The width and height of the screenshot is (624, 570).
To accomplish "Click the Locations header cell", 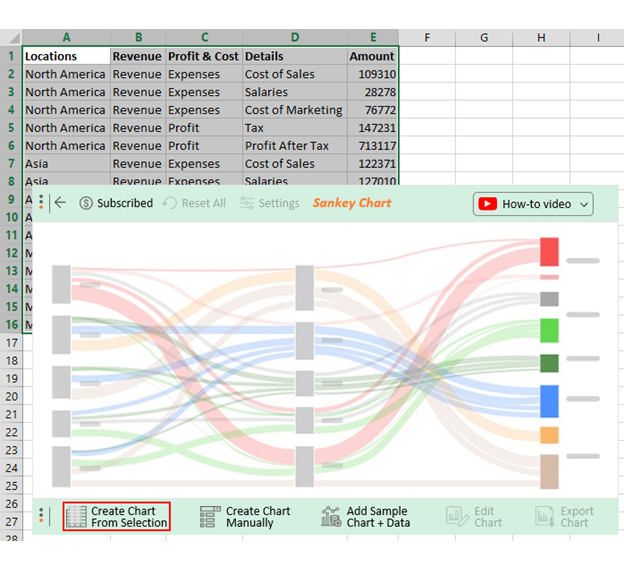I will [x=66, y=56].
